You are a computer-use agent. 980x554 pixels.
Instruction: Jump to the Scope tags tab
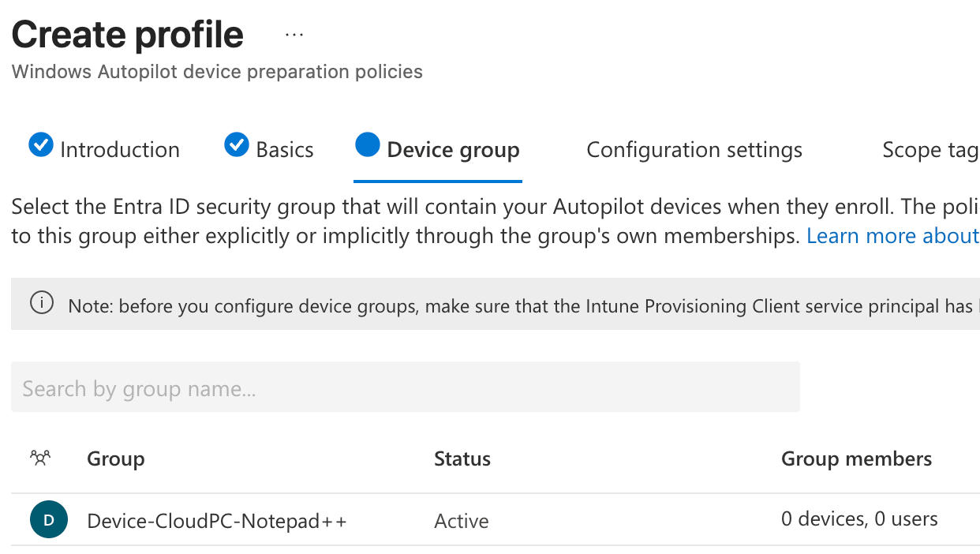(x=930, y=150)
